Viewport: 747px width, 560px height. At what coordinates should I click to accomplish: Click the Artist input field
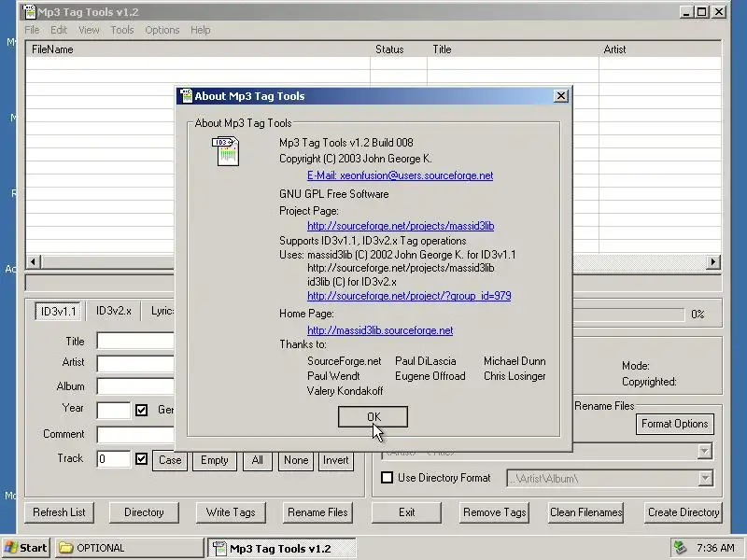click(135, 363)
